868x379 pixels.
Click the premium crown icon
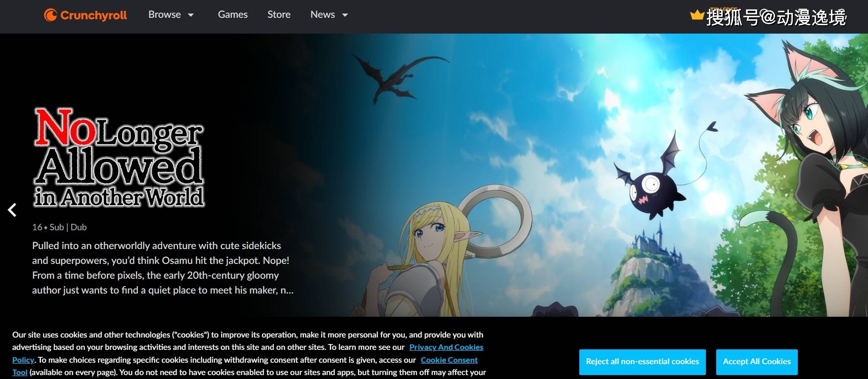coord(697,15)
